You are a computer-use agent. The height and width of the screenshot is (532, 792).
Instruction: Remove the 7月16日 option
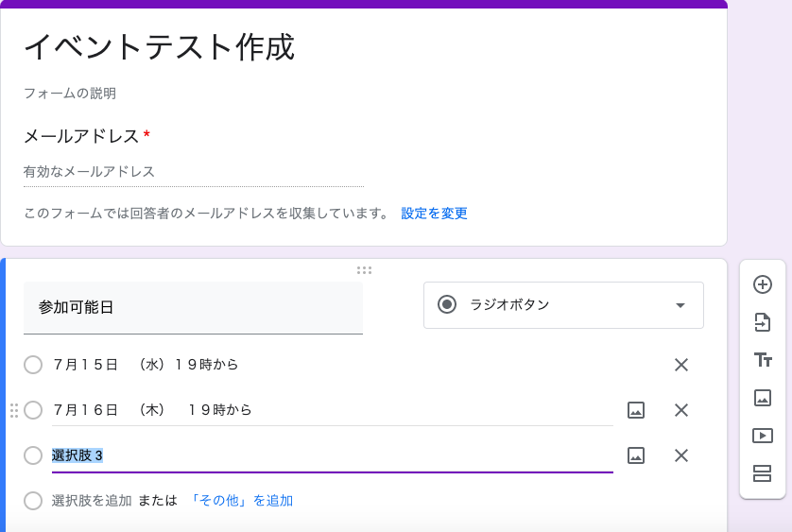tap(681, 410)
